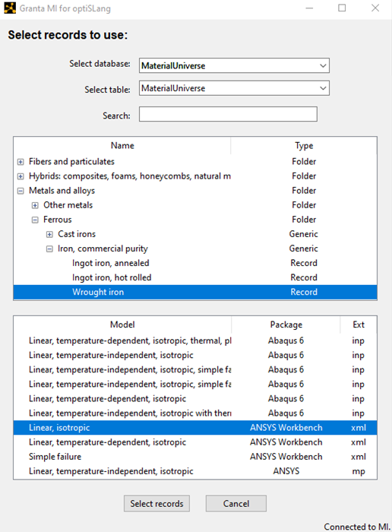Click the Package column header
Viewport: 392px width, 532px height.
286,325
